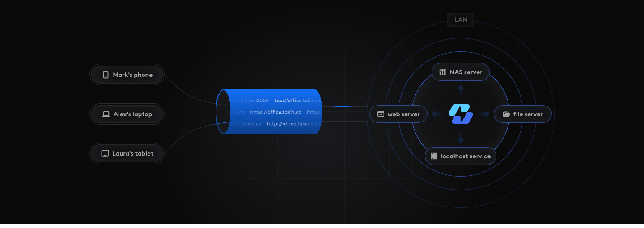Click the LAN label badge

(x=461, y=20)
